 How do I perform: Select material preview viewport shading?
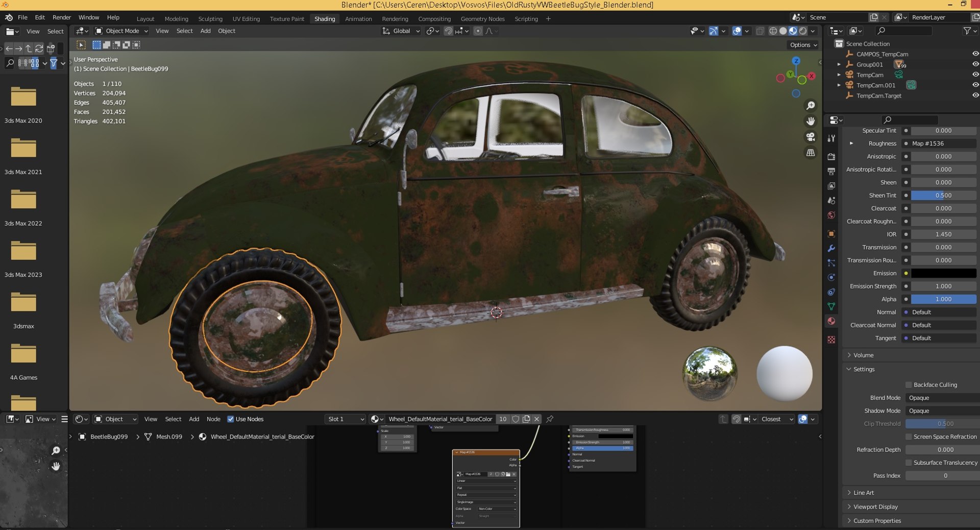(793, 31)
